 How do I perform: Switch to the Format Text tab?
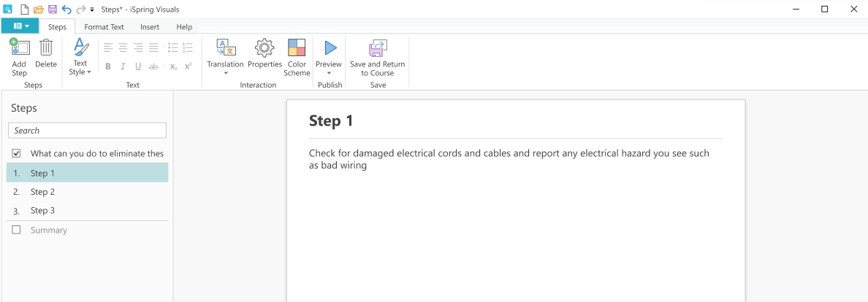click(104, 26)
